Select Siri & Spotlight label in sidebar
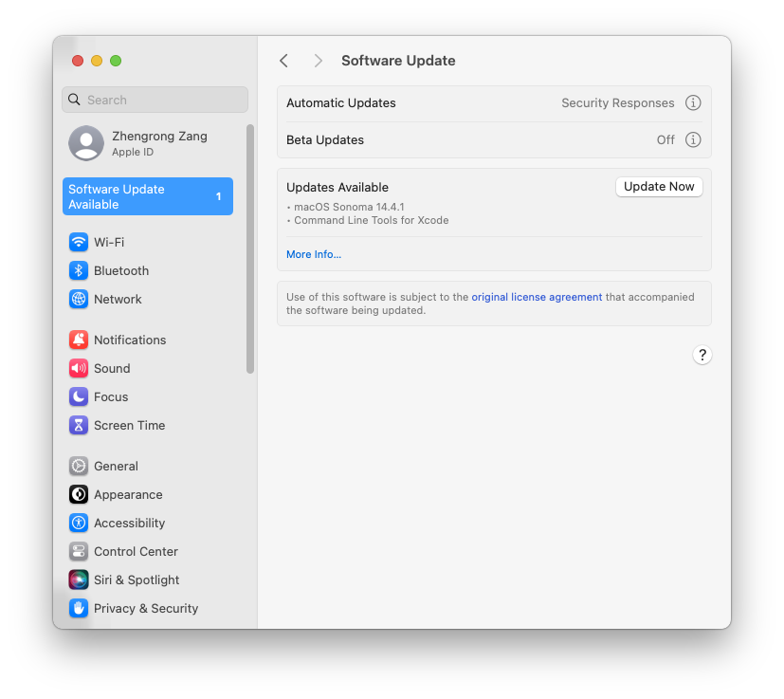This screenshot has height=699, width=784. (137, 579)
